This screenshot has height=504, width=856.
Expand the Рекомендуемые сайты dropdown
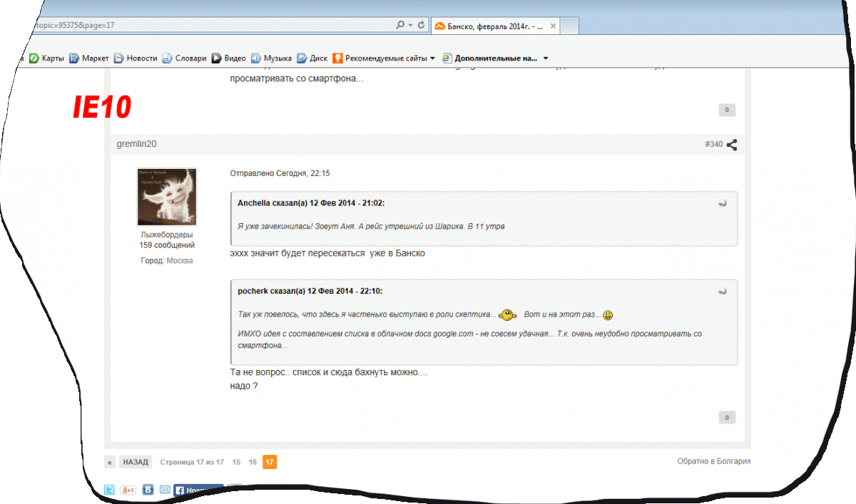tap(432, 58)
